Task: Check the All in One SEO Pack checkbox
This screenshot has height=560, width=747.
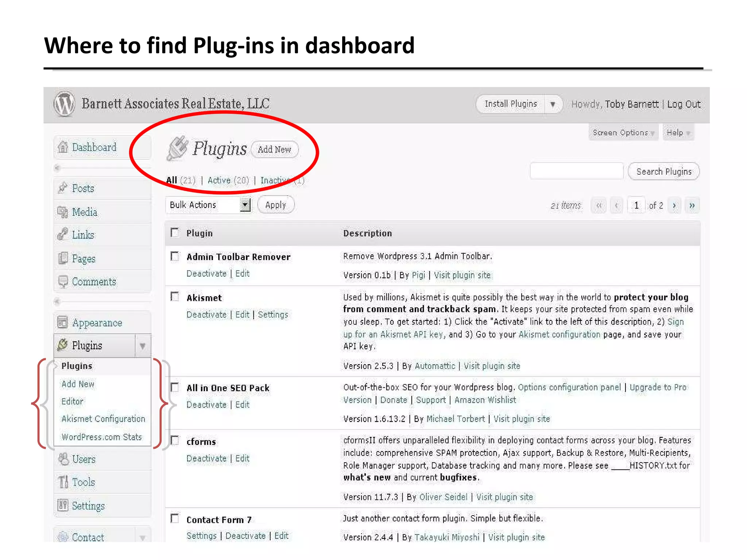Action: 175,387
